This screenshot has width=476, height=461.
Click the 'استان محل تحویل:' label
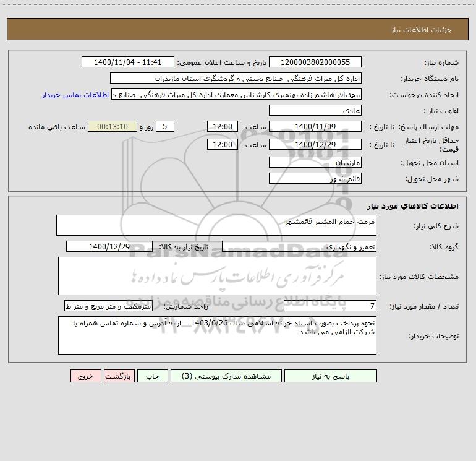coord(430,163)
